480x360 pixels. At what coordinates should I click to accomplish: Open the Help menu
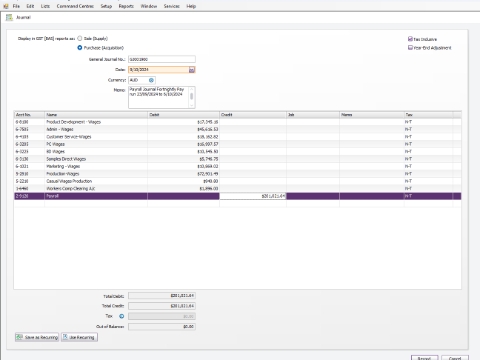click(x=191, y=6)
